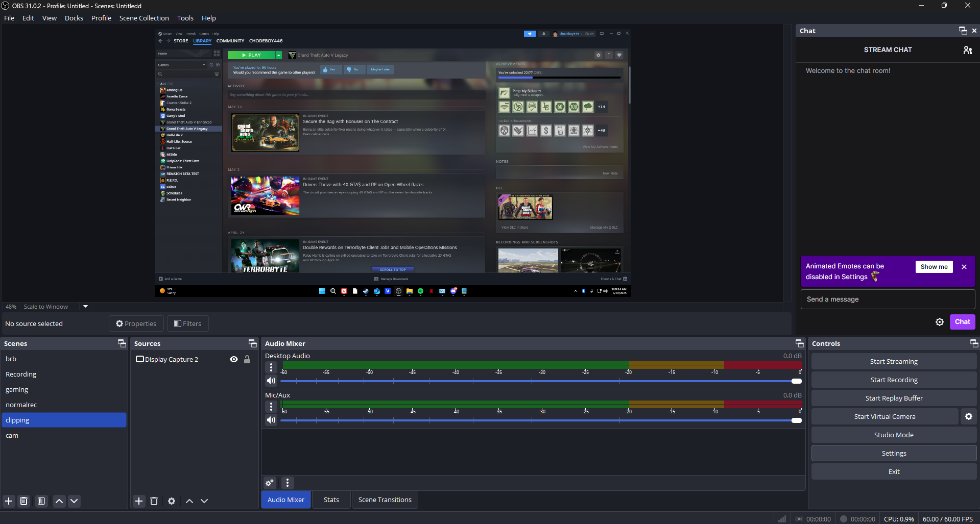The width and height of the screenshot is (980, 524).
Task: Click Start Recording button
Action: point(894,380)
